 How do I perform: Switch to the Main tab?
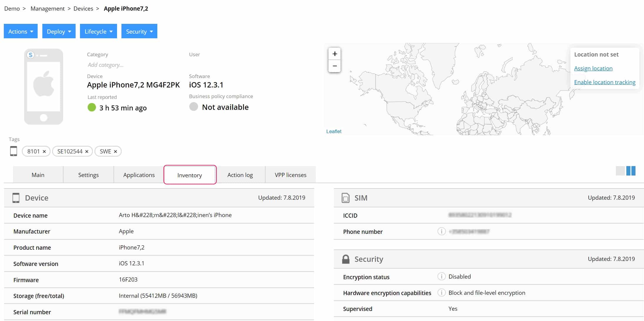click(38, 175)
